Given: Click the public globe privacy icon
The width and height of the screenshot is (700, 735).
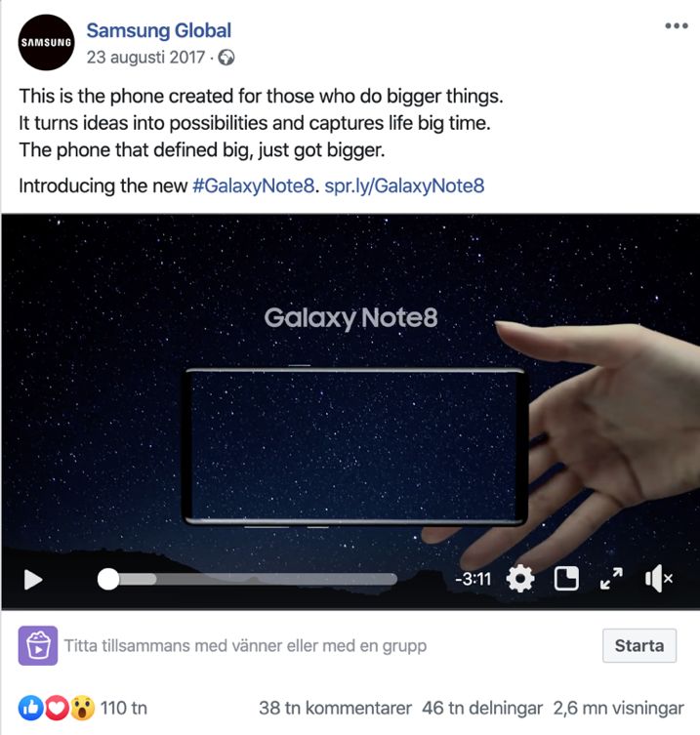Looking at the screenshot, I should tap(226, 58).
